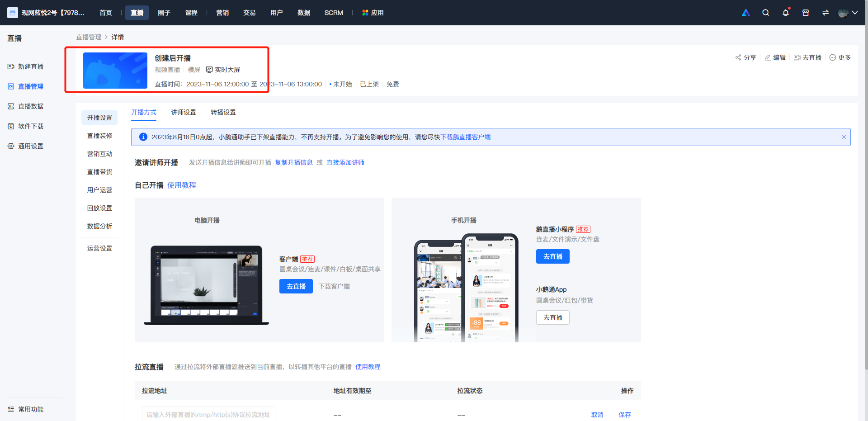Open the search icon in top bar
868x421 pixels.
[x=765, y=13]
